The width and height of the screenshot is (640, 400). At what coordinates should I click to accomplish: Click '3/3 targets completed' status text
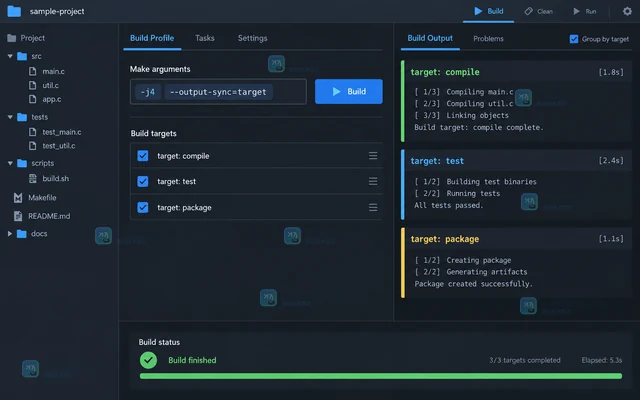tap(524, 360)
